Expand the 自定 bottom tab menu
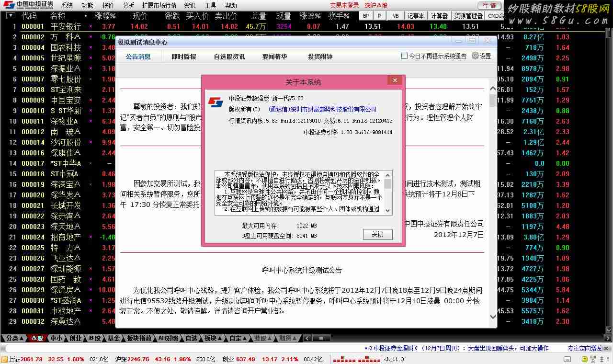 point(238,338)
